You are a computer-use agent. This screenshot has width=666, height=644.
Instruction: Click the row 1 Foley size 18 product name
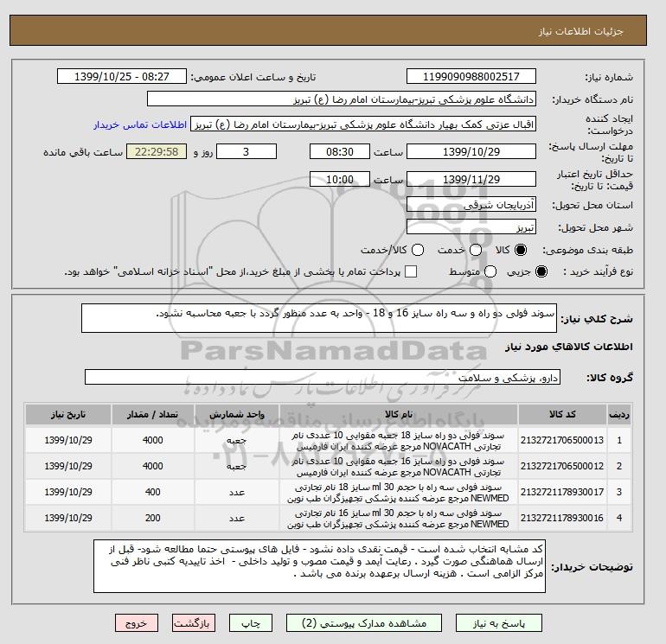click(x=399, y=441)
